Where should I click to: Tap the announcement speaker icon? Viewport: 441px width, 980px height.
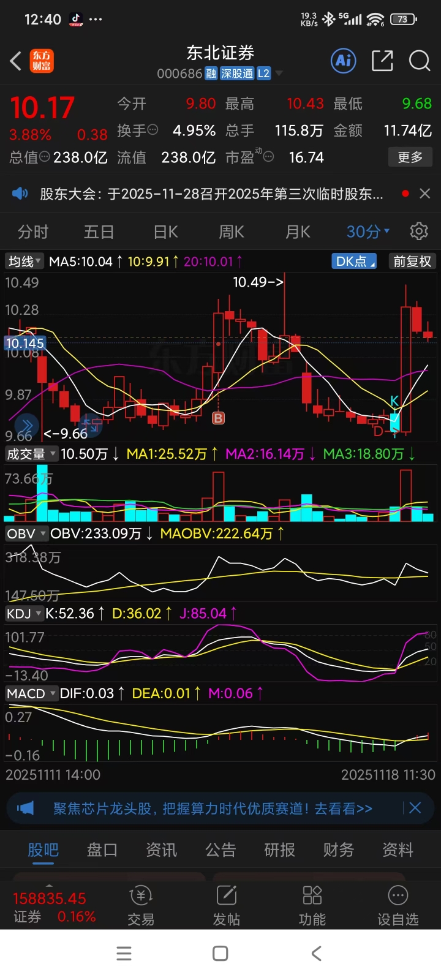coord(20,194)
